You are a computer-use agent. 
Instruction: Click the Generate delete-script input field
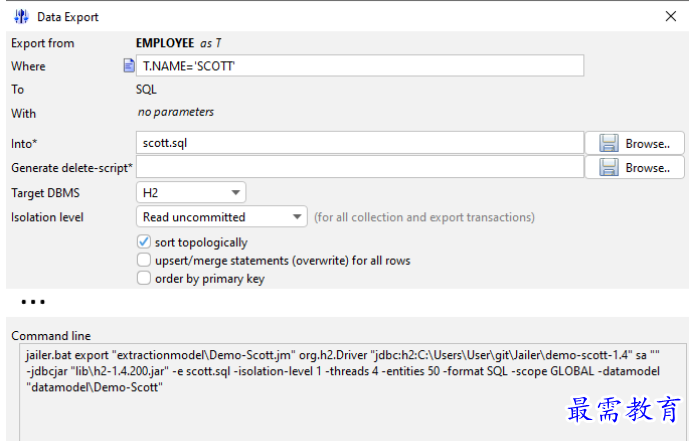coord(360,167)
